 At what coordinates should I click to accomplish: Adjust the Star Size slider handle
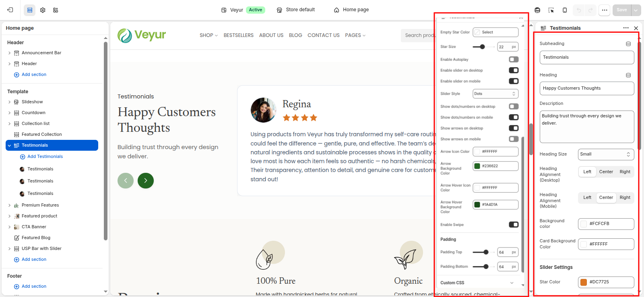(482, 47)
